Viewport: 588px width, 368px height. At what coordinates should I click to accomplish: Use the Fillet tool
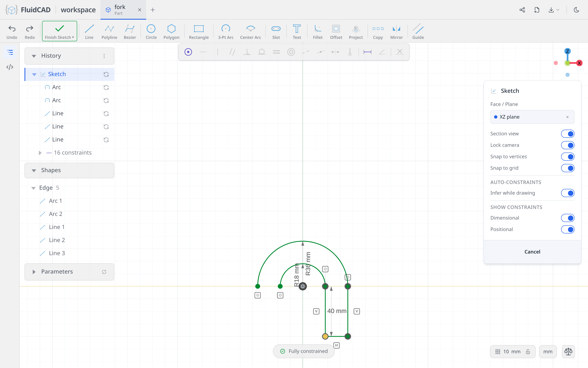317,31
